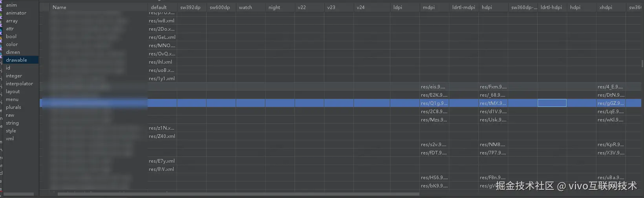Click the default column header

[x=162, y=7]
